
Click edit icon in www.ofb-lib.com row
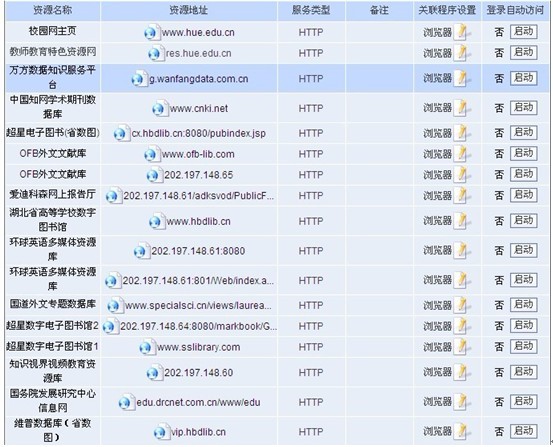tap(462, 154)
